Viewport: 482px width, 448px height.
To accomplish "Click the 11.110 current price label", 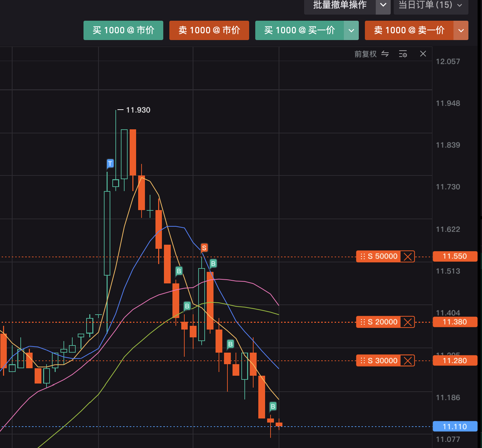I will 455,427.
